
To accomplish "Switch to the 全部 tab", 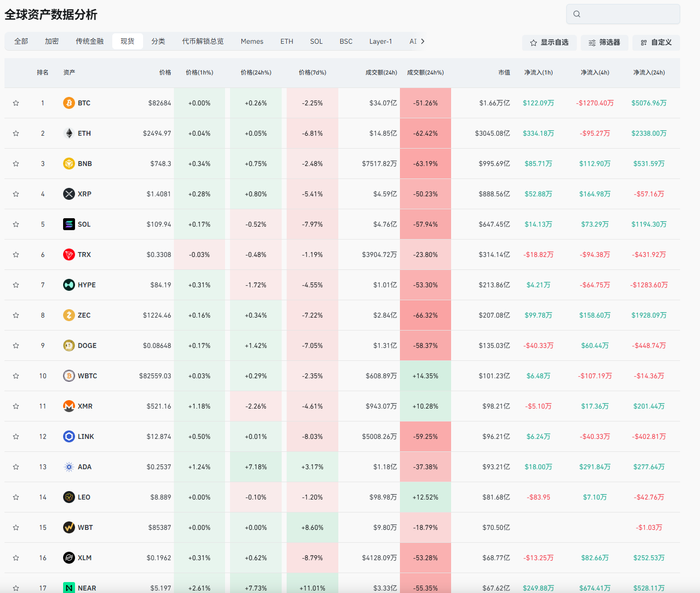I will coord(21,41).
